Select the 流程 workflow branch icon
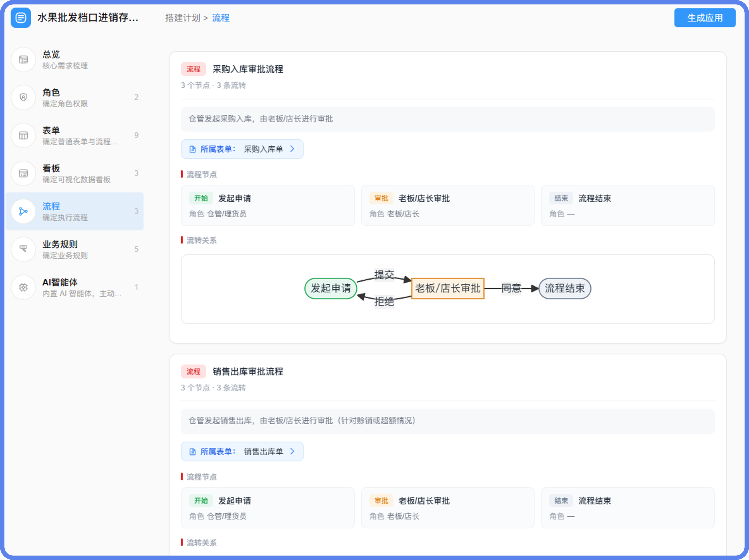The image size is (749, 560). tap(23, 211)
